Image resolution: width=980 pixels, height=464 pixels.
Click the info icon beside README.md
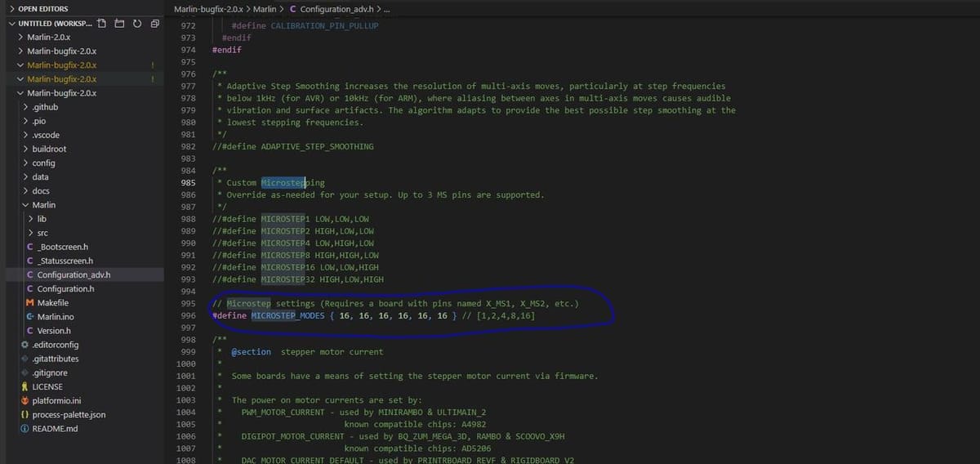[24, 428]
